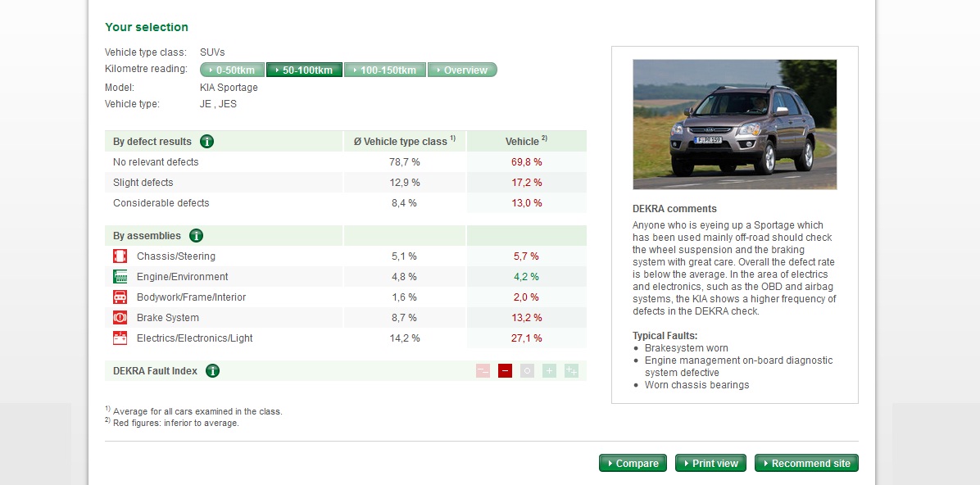Select the 50-100tkm kilometre tab
980x485 pixels.
(x=304, y=70)
